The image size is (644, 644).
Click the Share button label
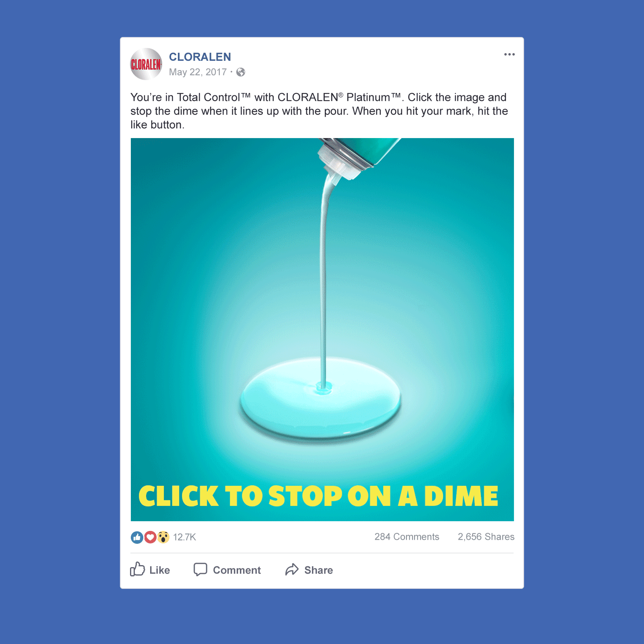point(318,570)
